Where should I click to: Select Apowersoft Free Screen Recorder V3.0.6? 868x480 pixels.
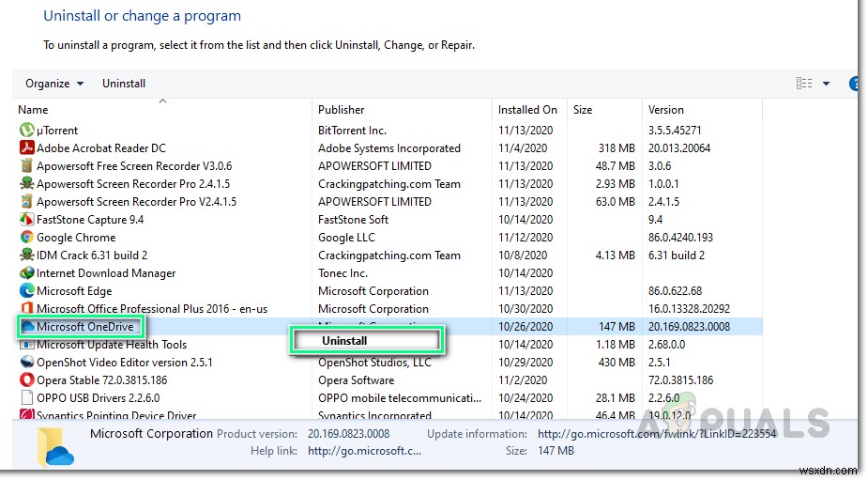pos(134,165)
